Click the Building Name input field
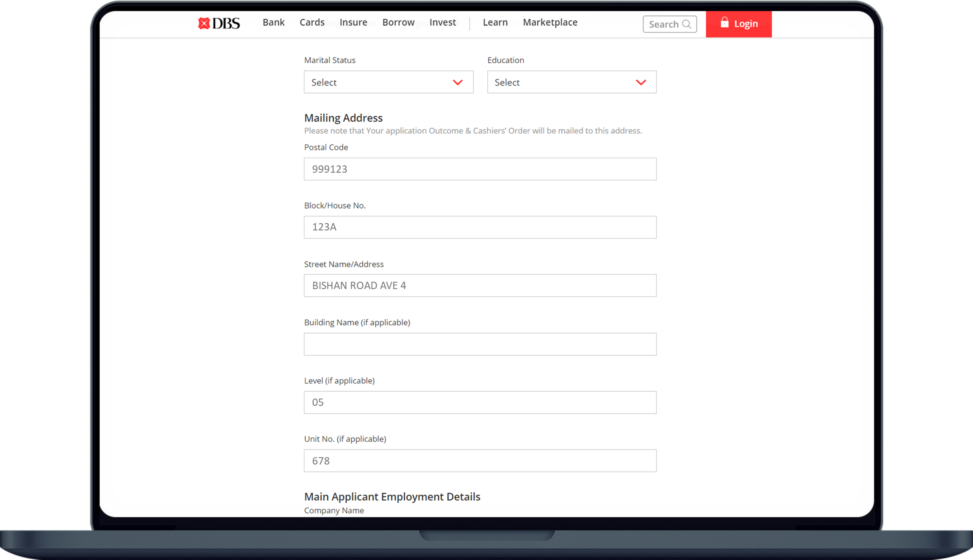This screenshot has height=560, width=973. click(480, 344)
